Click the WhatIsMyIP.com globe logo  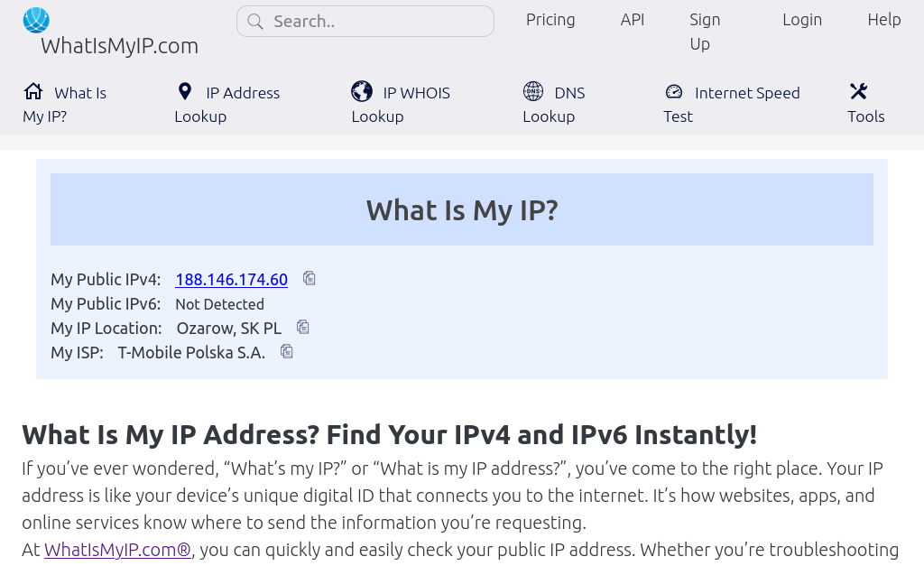coord(36,20)
